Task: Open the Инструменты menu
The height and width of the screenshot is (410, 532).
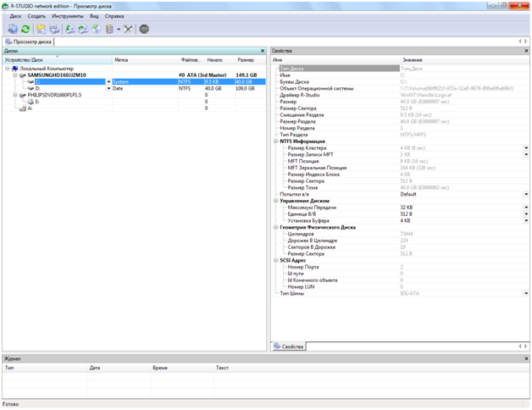Action: click(x=68, y=16)
